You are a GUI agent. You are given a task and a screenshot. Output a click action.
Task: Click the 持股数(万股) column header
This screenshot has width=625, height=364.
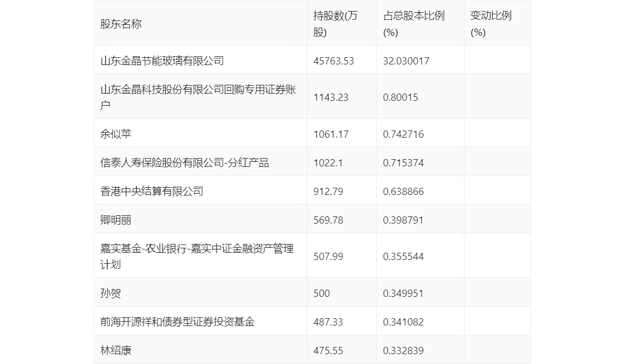[x=335, y=24]
